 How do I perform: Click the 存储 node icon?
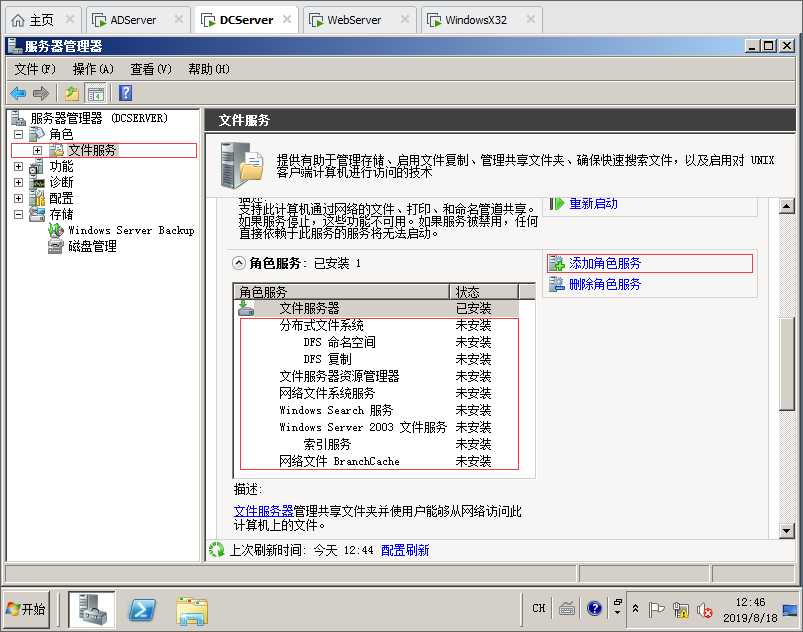pyautogui.click(x=37, y=214)
